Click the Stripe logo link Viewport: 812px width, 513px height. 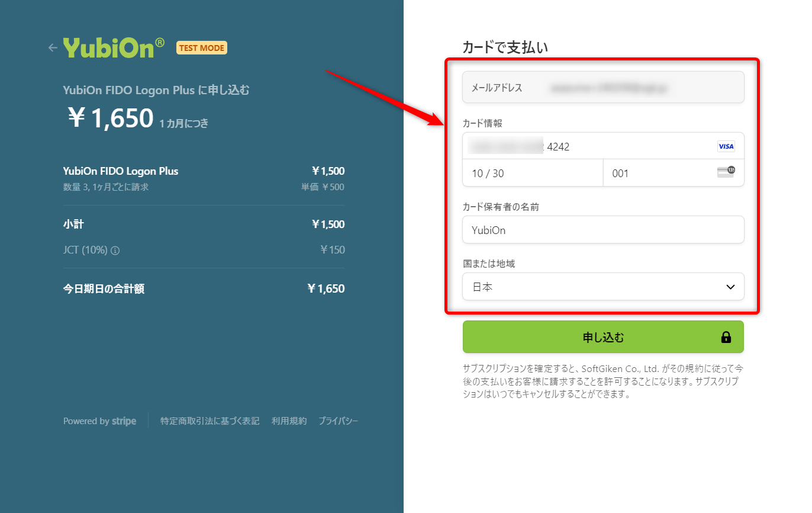pyautogui.click(x=124, y=421)
